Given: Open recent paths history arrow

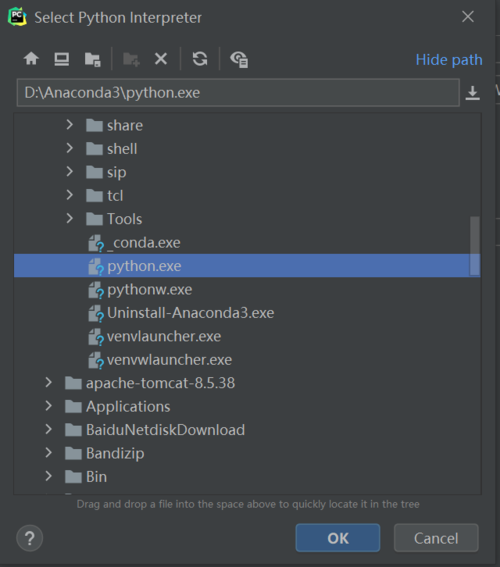Looking at the screenshot, I should pos(473,93).
